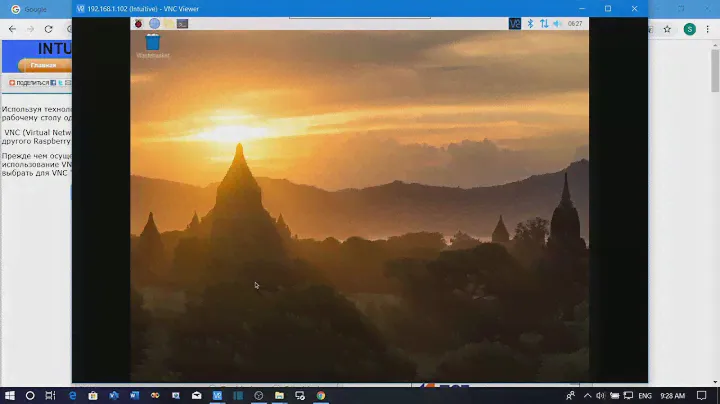Open the Bluetooth menu in Pi panel

(530, 23)
